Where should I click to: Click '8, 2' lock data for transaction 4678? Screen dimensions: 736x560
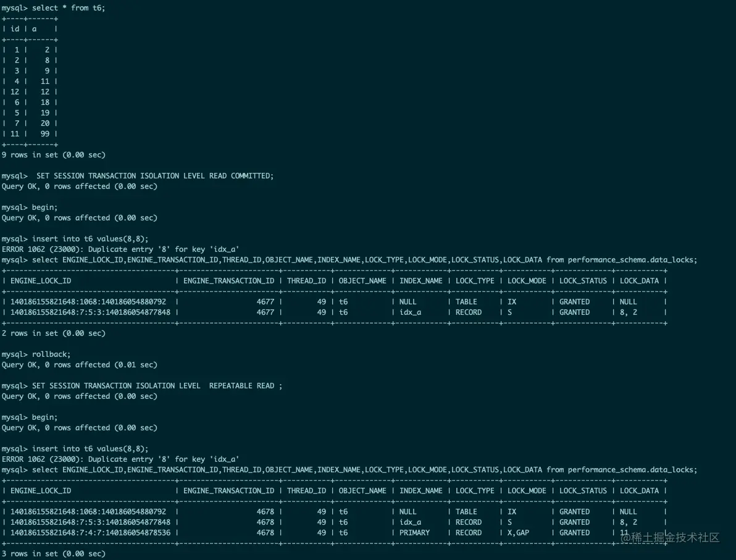pyautogui.click(x=629, y=522)
